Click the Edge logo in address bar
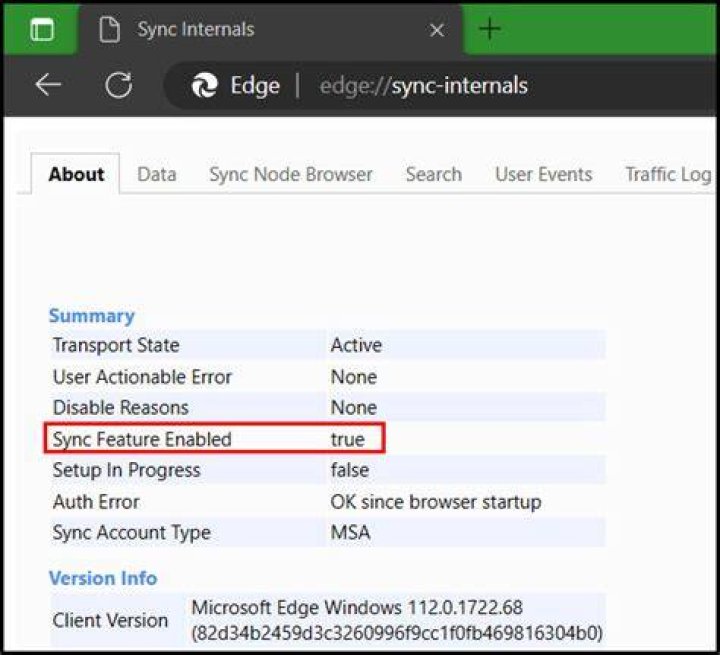720x655 pixels. [204, 85]
